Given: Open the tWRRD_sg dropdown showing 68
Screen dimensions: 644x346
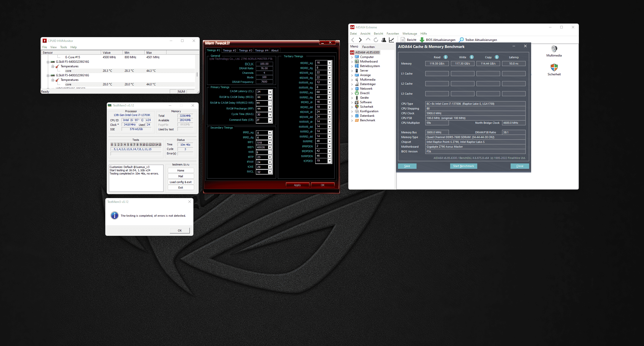Looking at the screenshot, I should (330, 92).
